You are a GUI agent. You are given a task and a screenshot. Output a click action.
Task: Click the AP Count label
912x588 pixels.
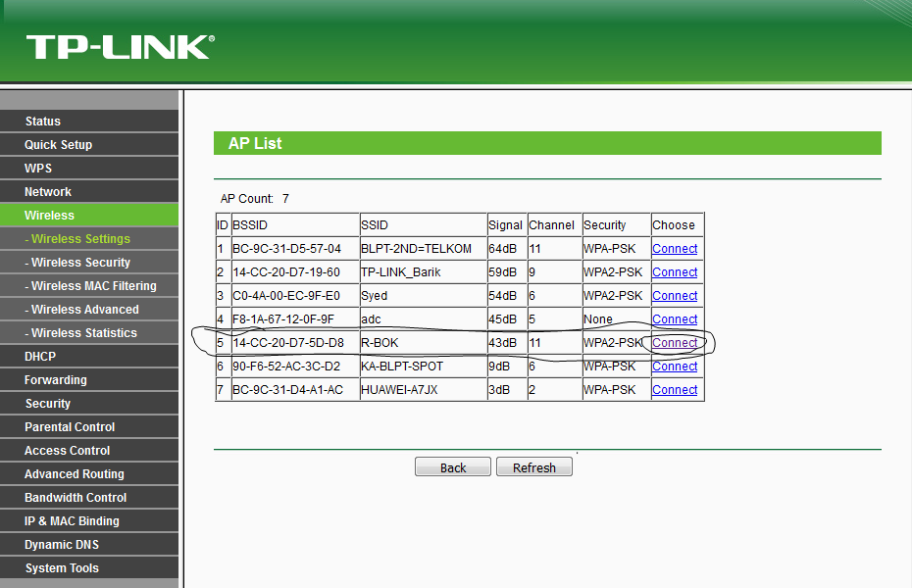(x=246, y=199)
